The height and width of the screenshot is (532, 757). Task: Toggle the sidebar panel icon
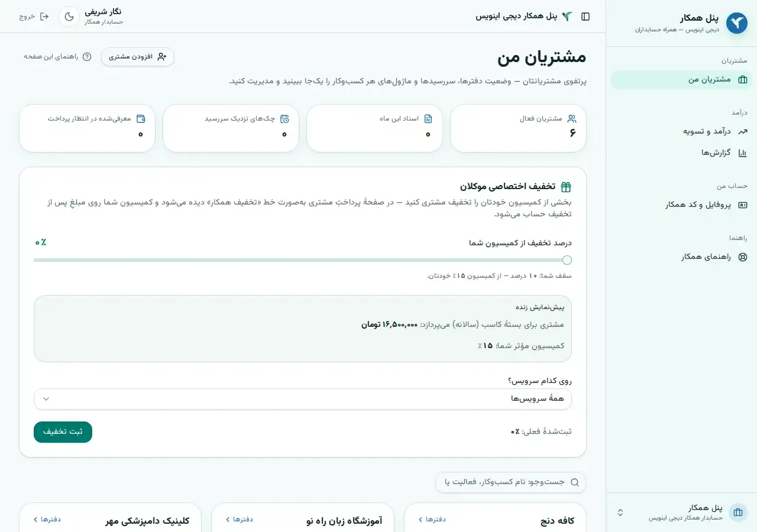click(585, 17)
